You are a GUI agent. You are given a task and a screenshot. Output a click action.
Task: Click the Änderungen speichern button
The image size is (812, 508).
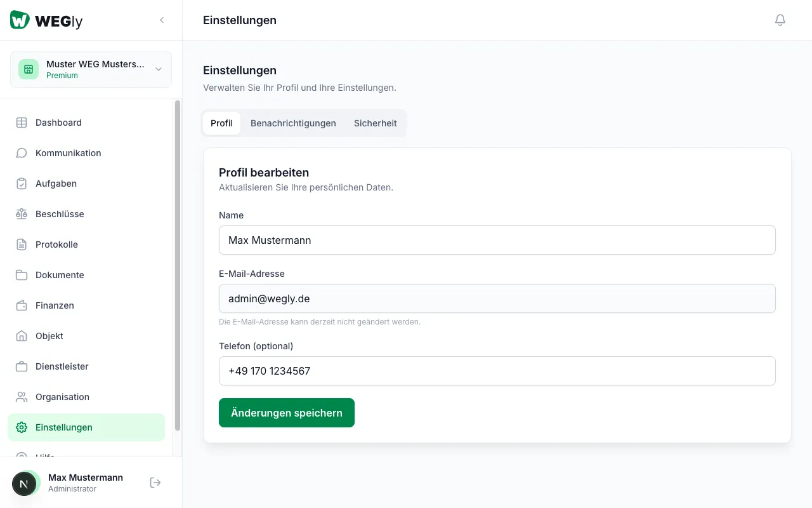286,413
